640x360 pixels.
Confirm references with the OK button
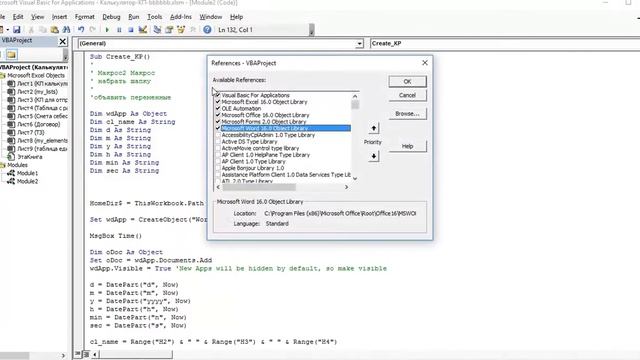click(407, 81)
